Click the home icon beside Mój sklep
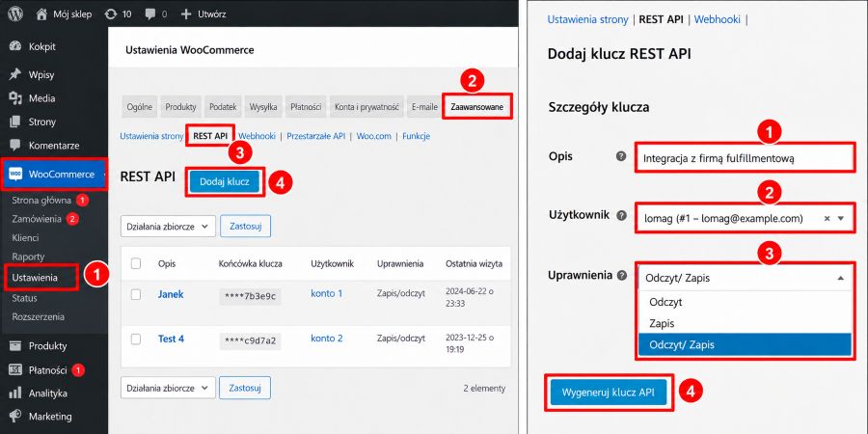 click(x=41, y=14)
